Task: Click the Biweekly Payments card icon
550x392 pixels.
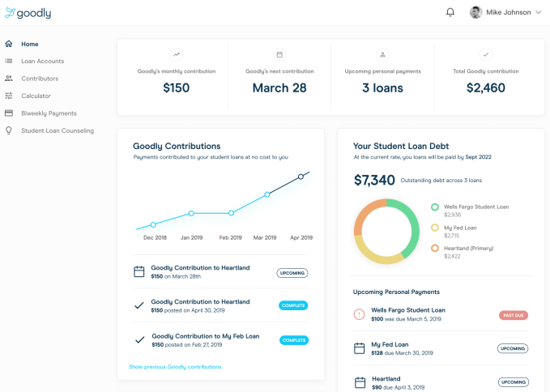Action: point(8,113)
